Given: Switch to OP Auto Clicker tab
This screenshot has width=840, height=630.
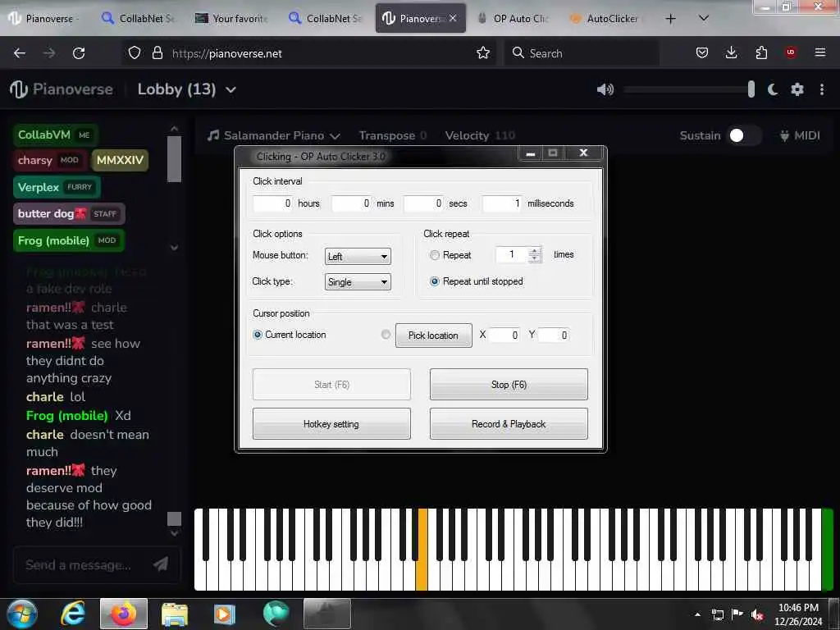Looking at the screenshot, I should click(x=514, y=19).
